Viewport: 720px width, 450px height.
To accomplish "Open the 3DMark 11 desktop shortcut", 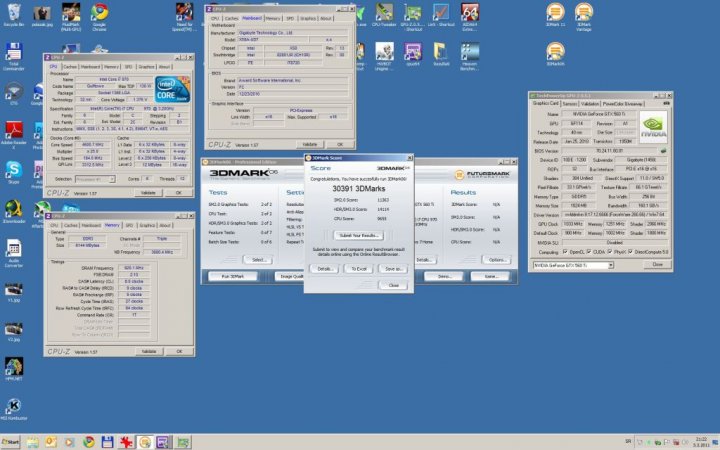I will (x=555, y=15).
